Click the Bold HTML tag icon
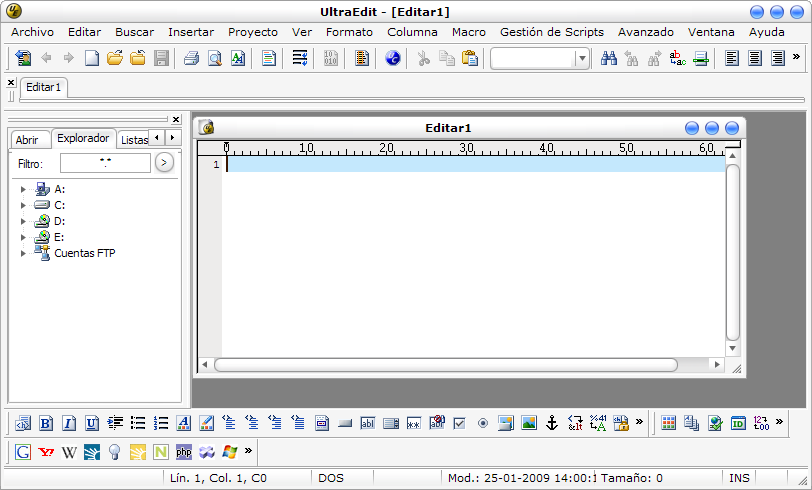The width and height of the screenshot is (812, 490). pyautogui.click(x=46, y=423)
